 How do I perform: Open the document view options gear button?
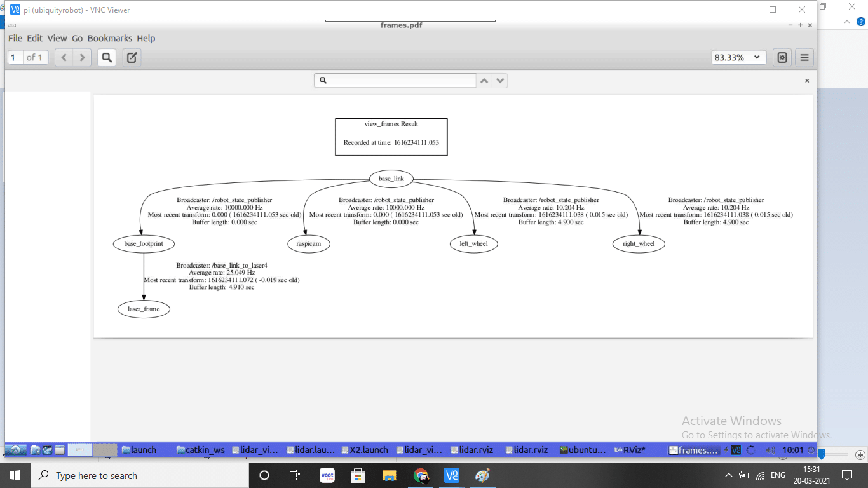click(782, 58)
